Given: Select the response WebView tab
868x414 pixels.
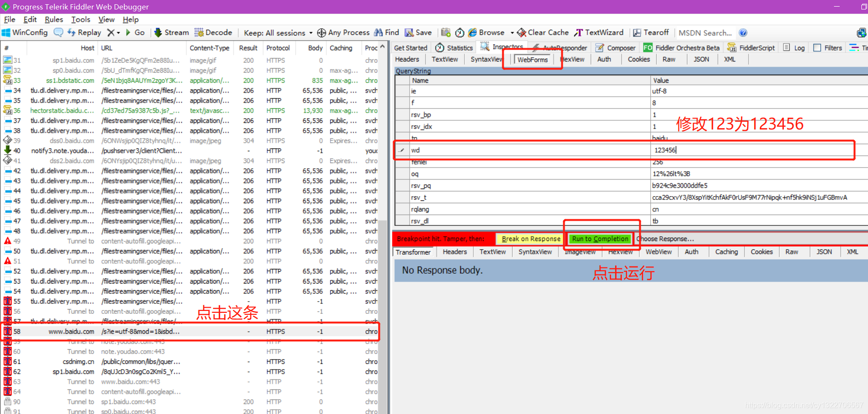Looking at the screenshot, I should [659, 252].
